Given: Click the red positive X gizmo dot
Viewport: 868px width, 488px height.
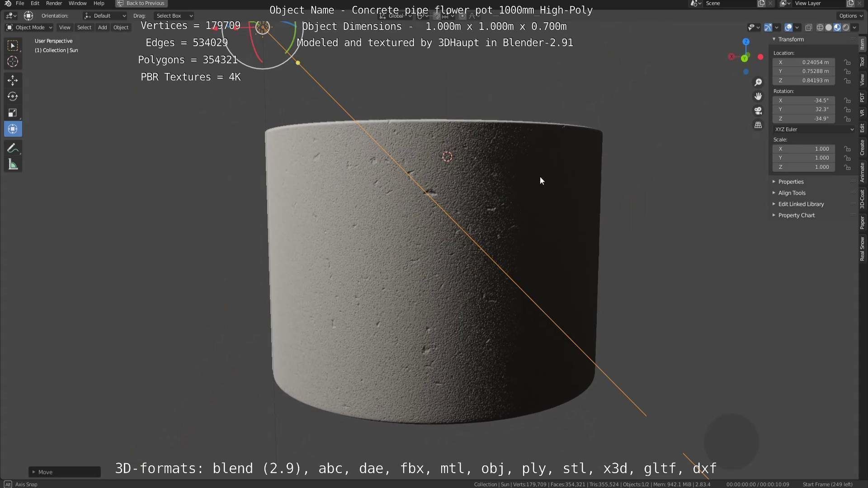Looking at the screenshot, I should [x=760, y=57].
